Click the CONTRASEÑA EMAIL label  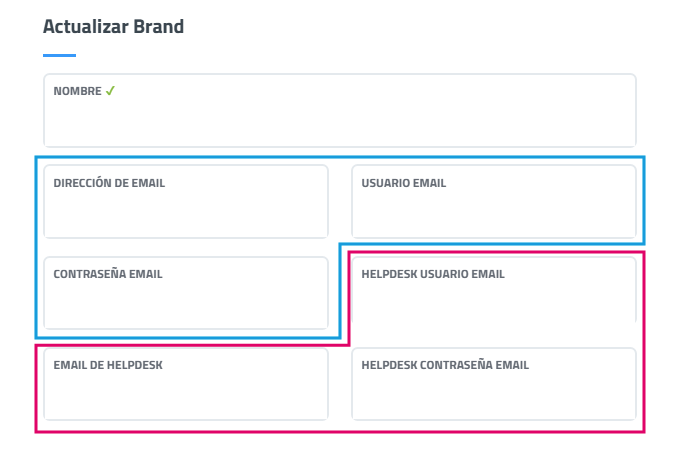pos(107,274)
